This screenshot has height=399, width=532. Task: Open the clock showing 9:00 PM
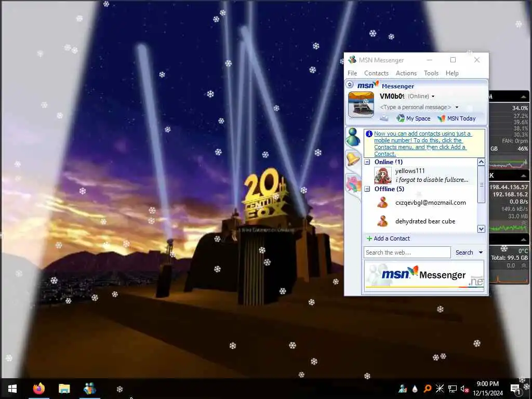[487, 389]
